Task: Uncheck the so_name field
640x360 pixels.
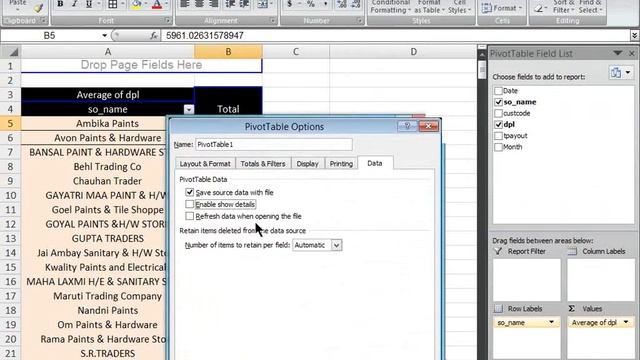Action: coord(498,102)
